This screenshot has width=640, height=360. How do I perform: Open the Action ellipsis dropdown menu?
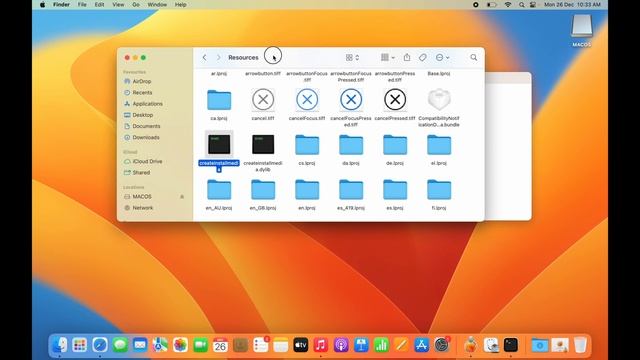(442, 58)
